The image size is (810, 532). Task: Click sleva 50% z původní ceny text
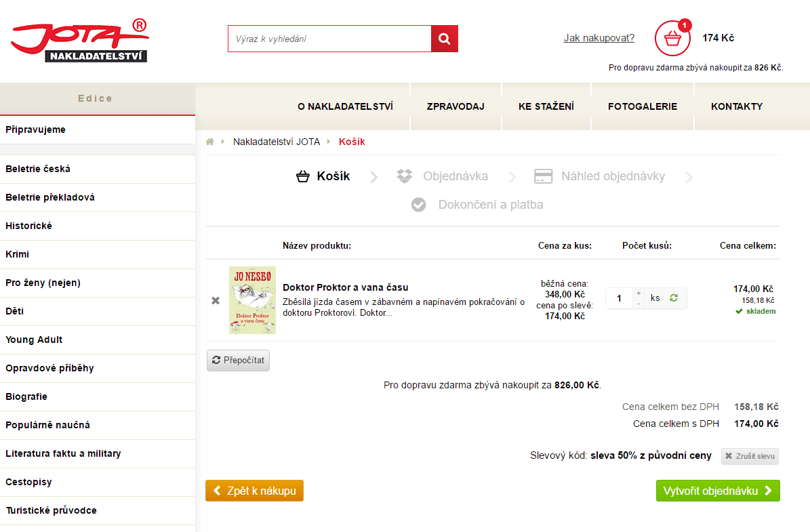click(x=651, y=455)
